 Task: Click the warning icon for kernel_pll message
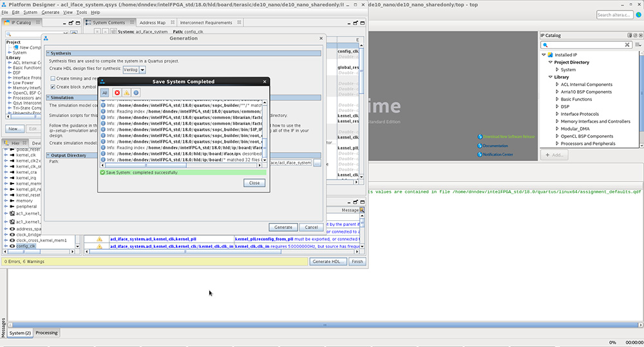[x=99, y=239]
